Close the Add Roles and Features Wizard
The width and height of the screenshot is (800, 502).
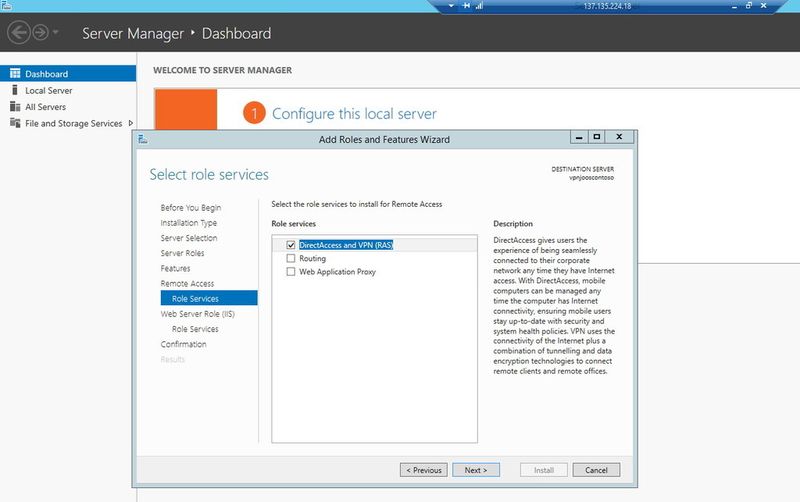click(619, 137)
